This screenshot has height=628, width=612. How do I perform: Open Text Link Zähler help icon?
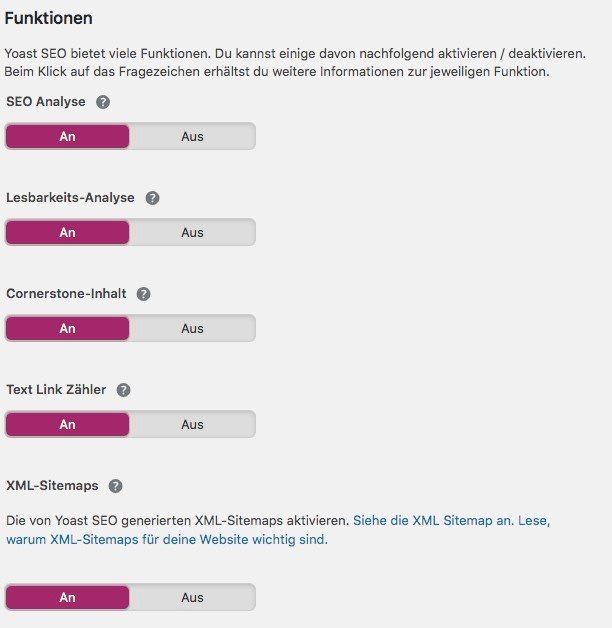(x=124, y=390)
